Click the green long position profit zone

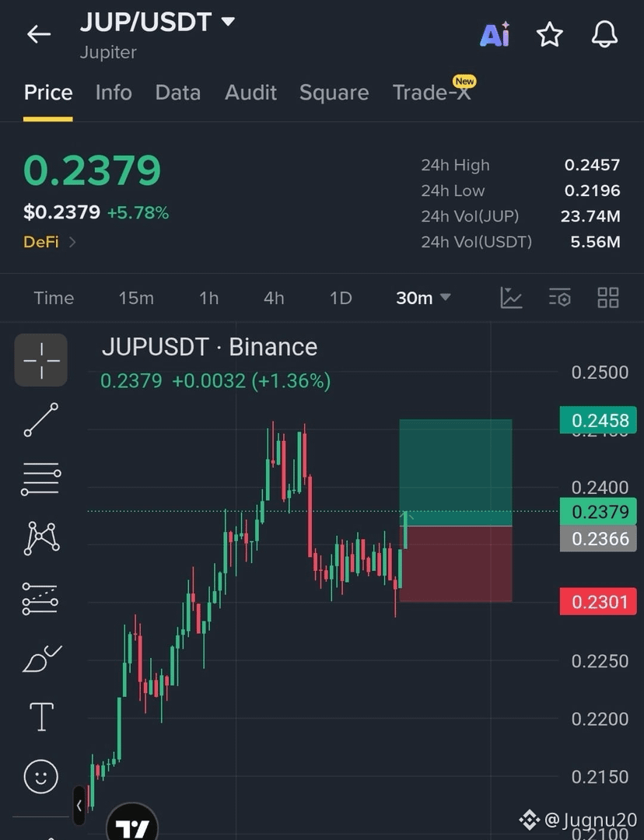(x=456, y=473)
